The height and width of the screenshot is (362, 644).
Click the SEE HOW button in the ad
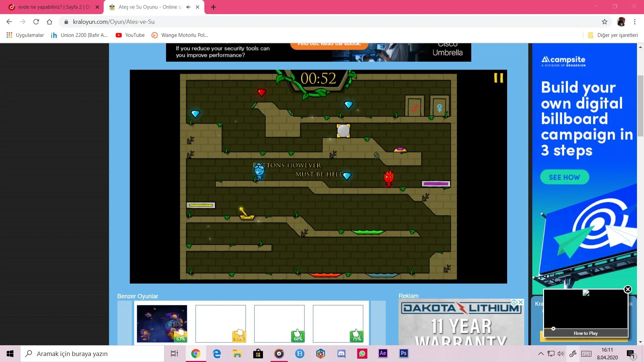[x=565, y=177]
